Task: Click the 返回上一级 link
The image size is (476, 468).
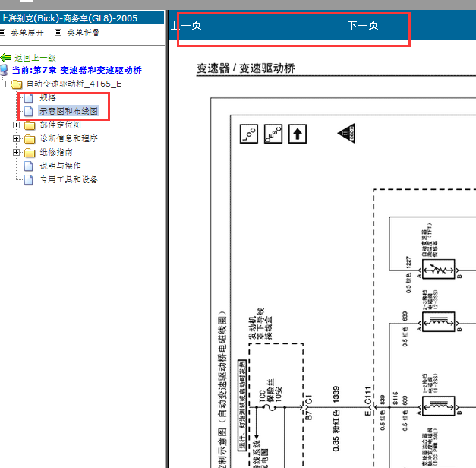Action: point(34,58)
